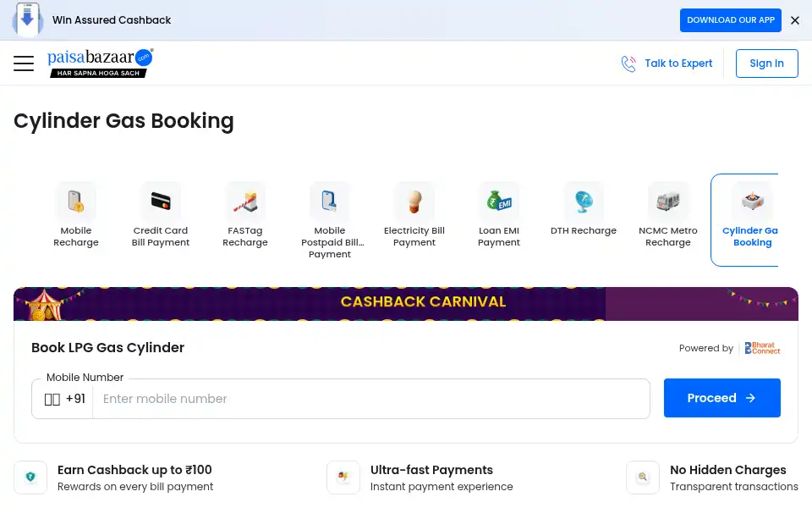The width and height of the screenshot is (812, 508).
Task: Click the Paisabazaar logo
Action: click(x=101, y=63)
